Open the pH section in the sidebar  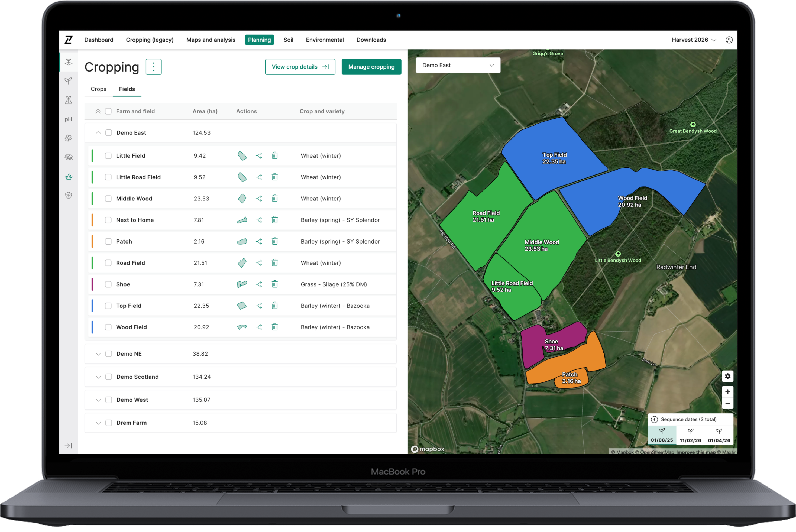coord(69,119)
